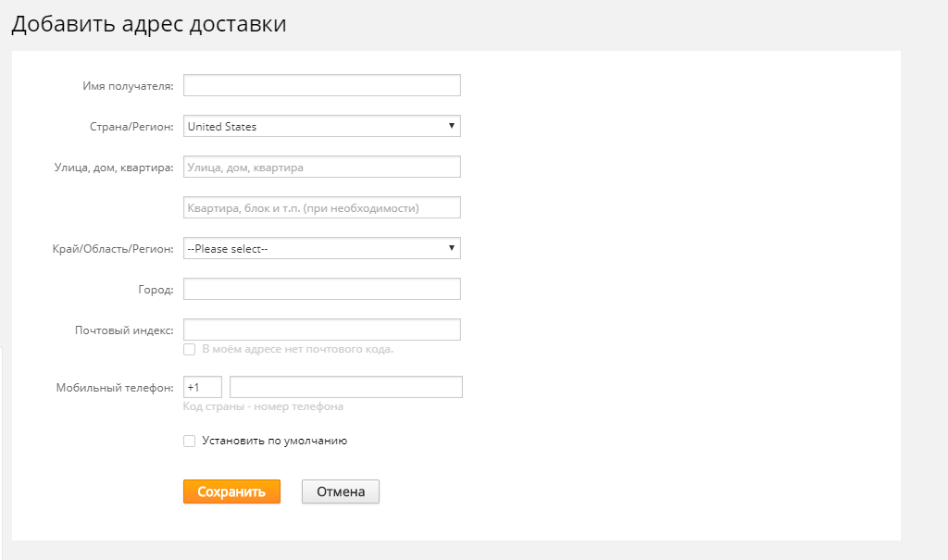The width and height of the screenshot is (948, 560).
Task: Click the apartment, block optional address field
Action: 321,207
